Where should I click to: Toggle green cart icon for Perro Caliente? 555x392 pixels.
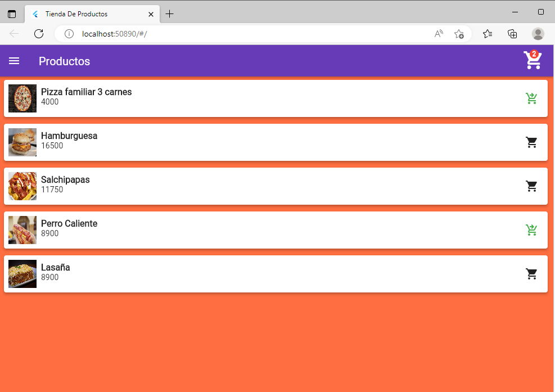[531, 230]
